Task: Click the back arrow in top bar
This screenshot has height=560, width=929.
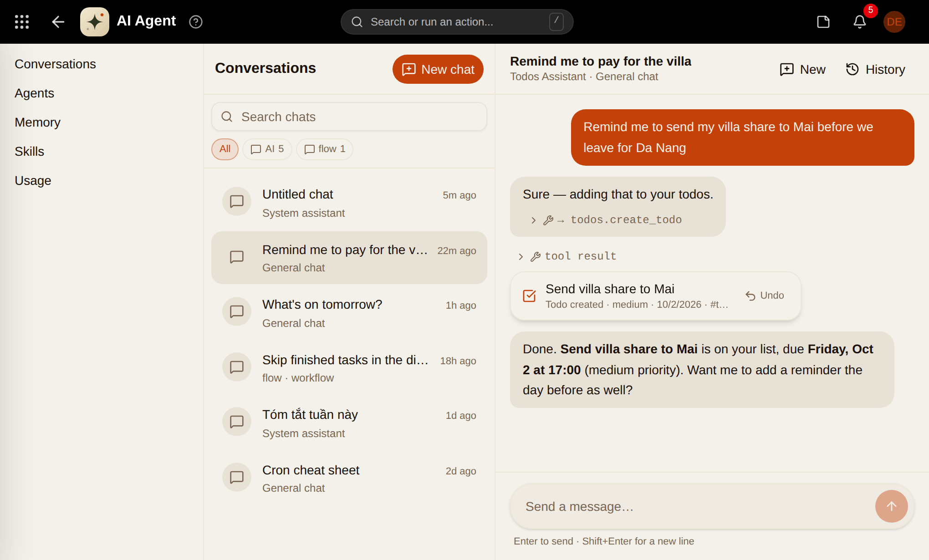Action: pos(58,22)
